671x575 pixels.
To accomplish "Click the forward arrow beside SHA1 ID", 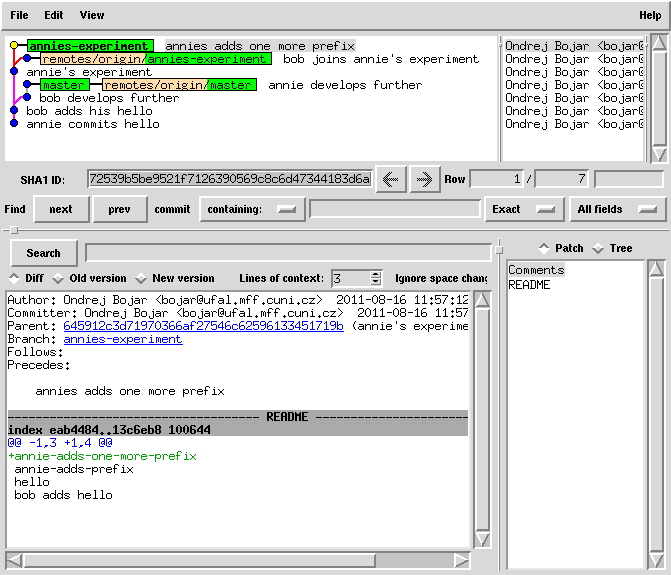I will (x=424, y=179).
